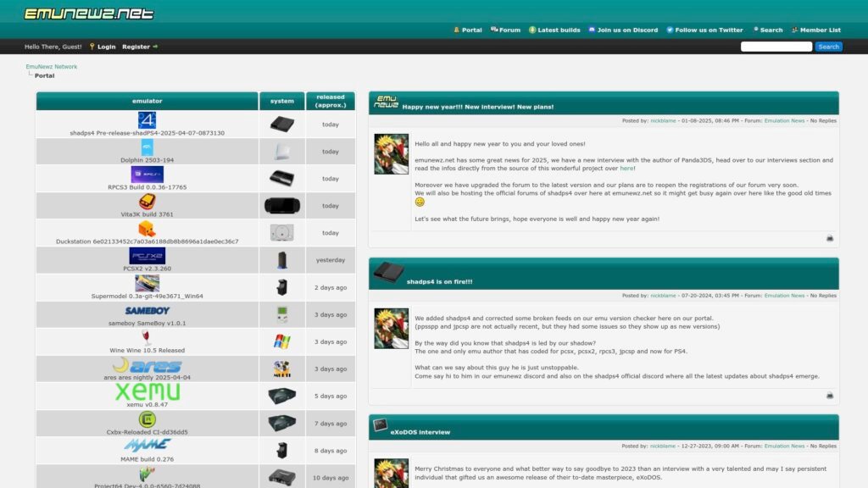Open the 'Happy new year!!! New interview! New plans!' post
This screenshot has height=488, width=868.
pos(478,107)
